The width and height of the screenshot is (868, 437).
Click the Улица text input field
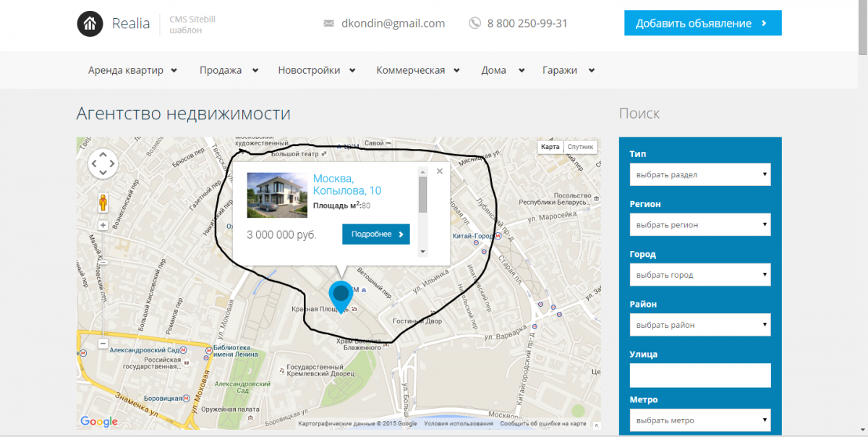pos(700,375)
